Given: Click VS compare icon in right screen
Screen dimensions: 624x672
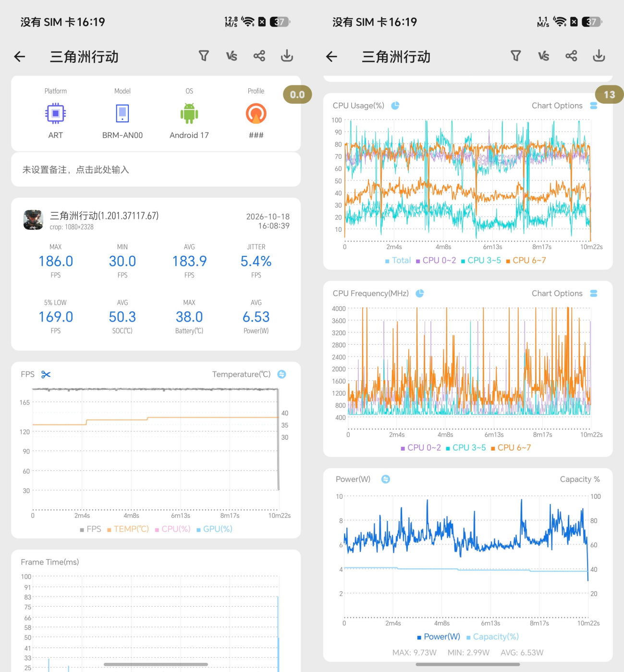Looking at the screenshot, I should pos(543,56).
